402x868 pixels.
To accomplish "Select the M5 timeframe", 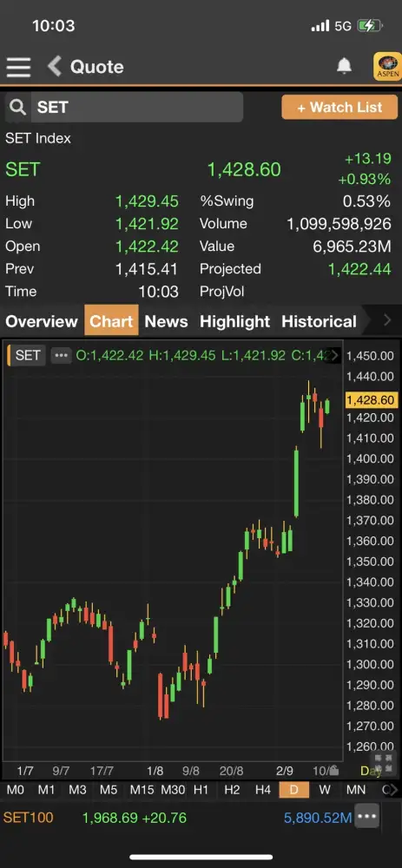I will click(x=109, y=790).
